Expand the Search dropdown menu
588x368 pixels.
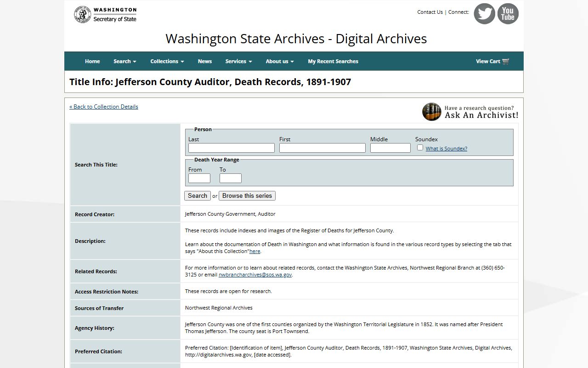click(x=125, y=61)
